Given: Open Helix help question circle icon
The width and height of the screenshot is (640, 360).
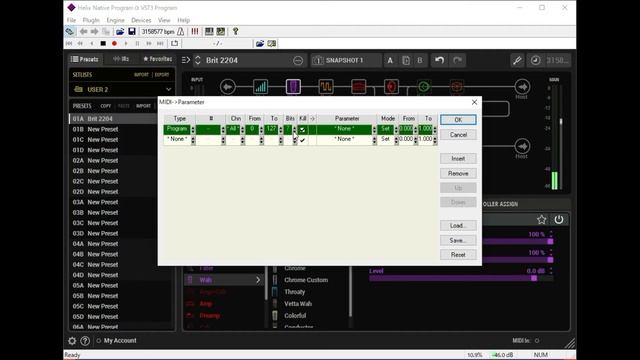Looking at the screenshot, I should (85, 340).
